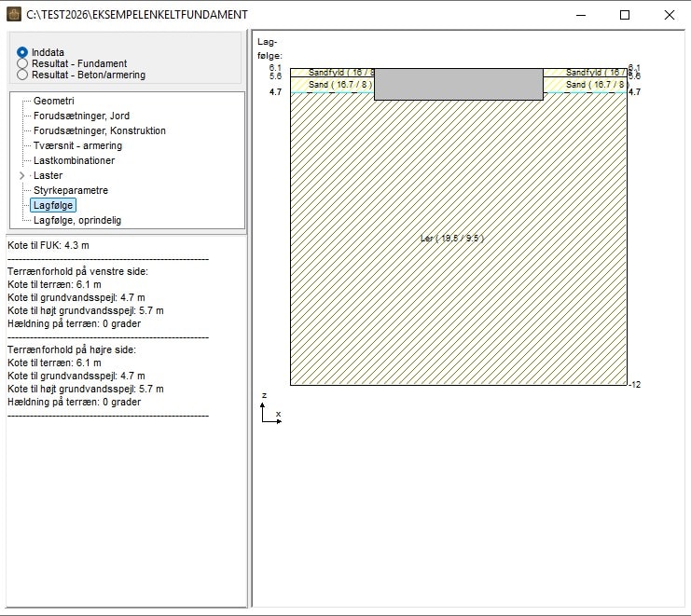Open Geometri in the tree
Image resolution: width=691 pixels, height=616 pixels.
coord(53,101)
